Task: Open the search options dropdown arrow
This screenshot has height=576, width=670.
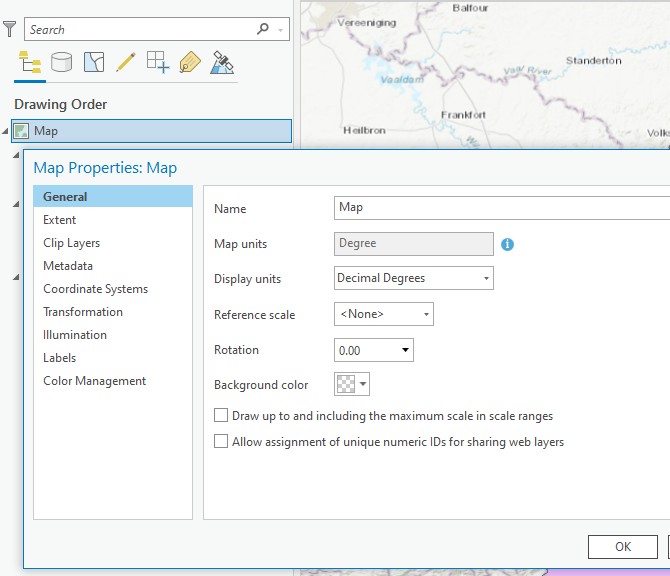Action: (x=281, y=29)
